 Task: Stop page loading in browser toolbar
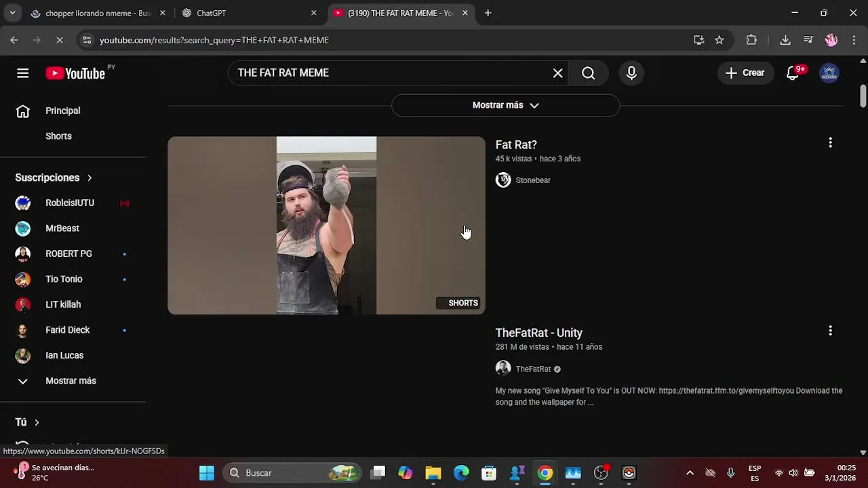(x=59, y=40)
